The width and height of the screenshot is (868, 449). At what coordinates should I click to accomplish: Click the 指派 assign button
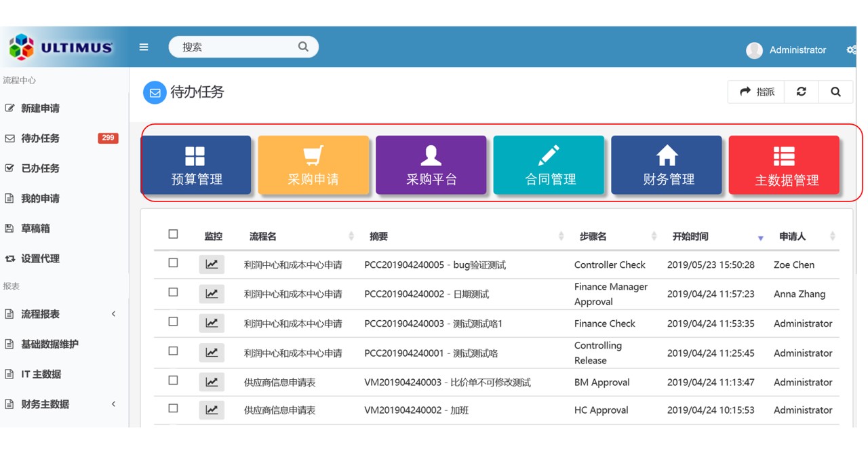pyautogui.click(x=757, y=92)
